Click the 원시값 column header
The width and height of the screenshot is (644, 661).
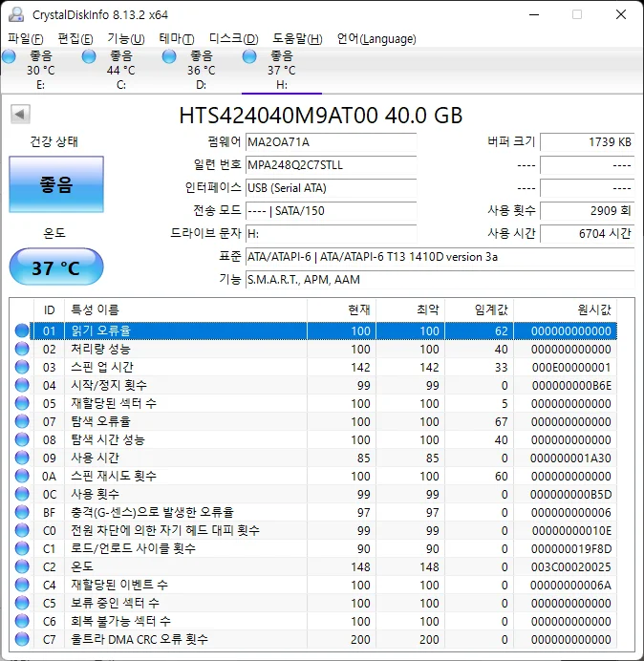(x=565, y=309)
